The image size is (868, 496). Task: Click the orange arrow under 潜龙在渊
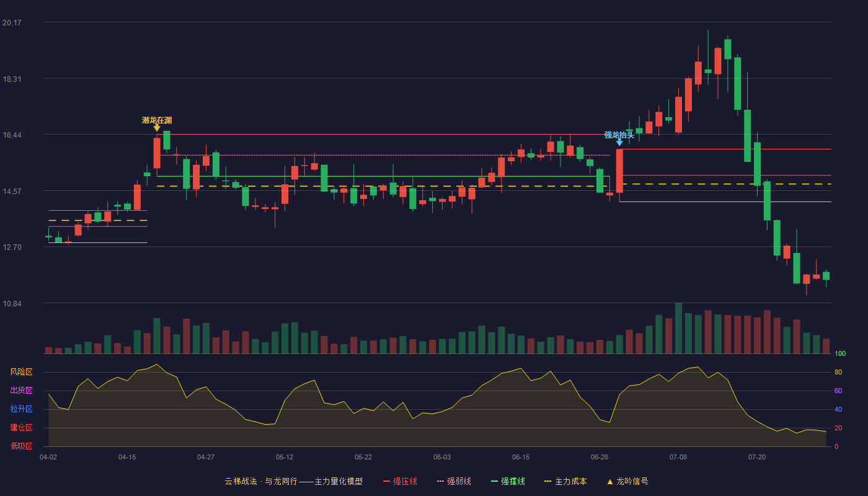pos(157,128)
